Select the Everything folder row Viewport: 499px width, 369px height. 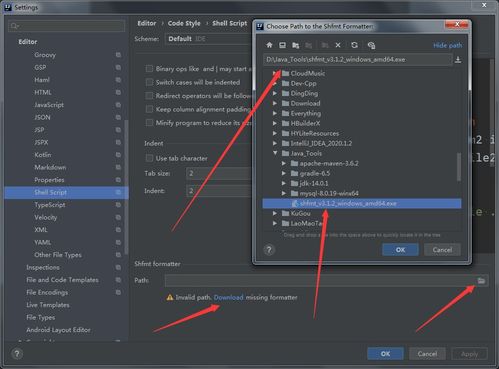(362, 113)
